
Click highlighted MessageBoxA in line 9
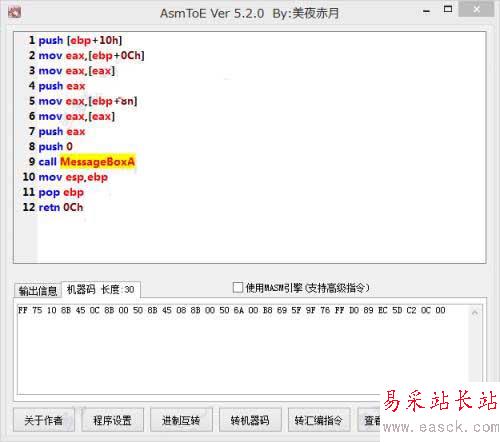pos(98,162)
